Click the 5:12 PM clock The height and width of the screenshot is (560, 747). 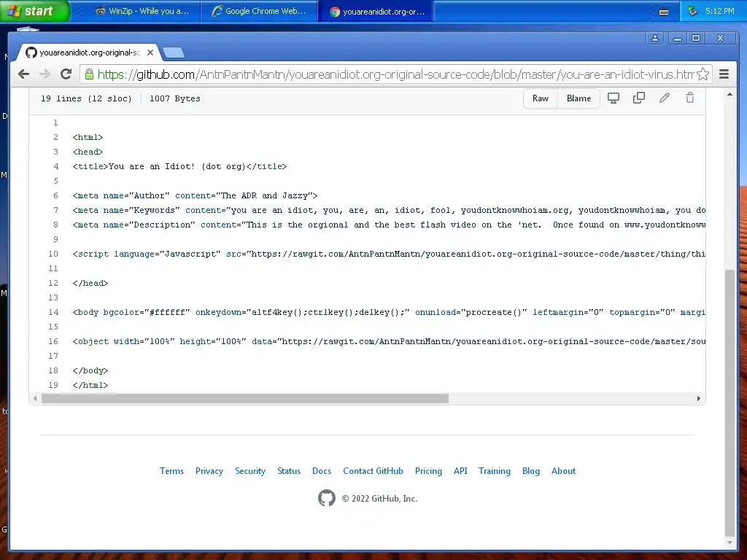(720, 11)
